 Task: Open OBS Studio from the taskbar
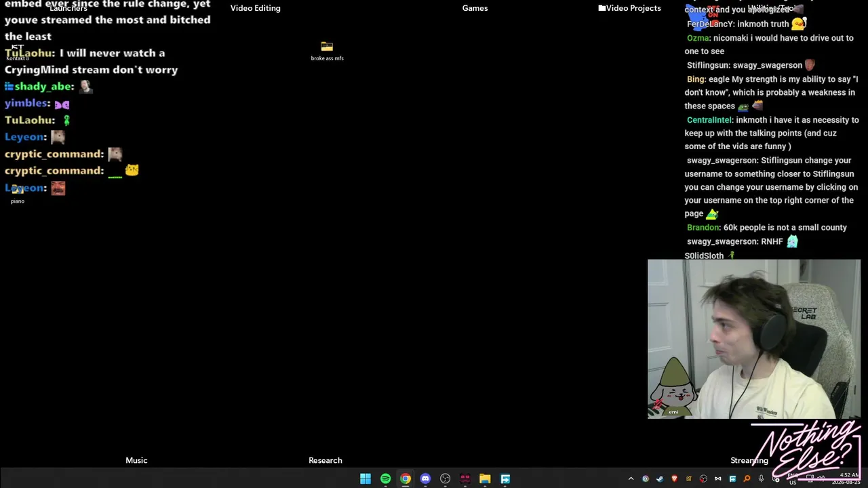point(445,479)
